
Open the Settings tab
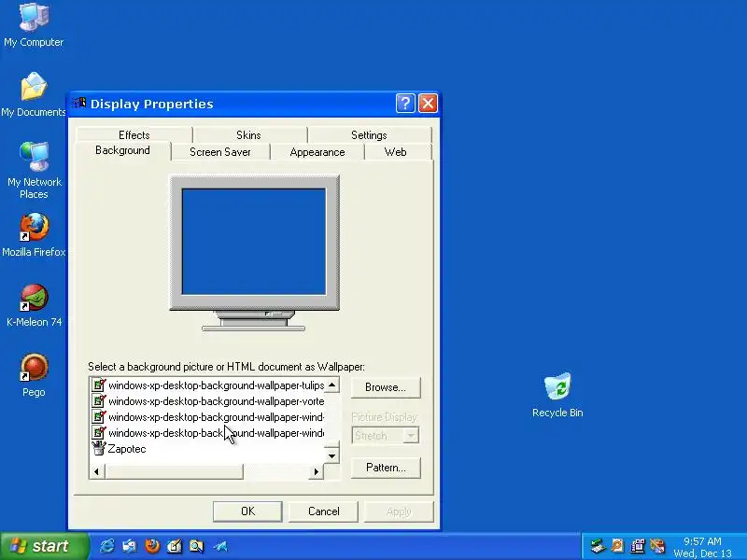click(369, 135)
